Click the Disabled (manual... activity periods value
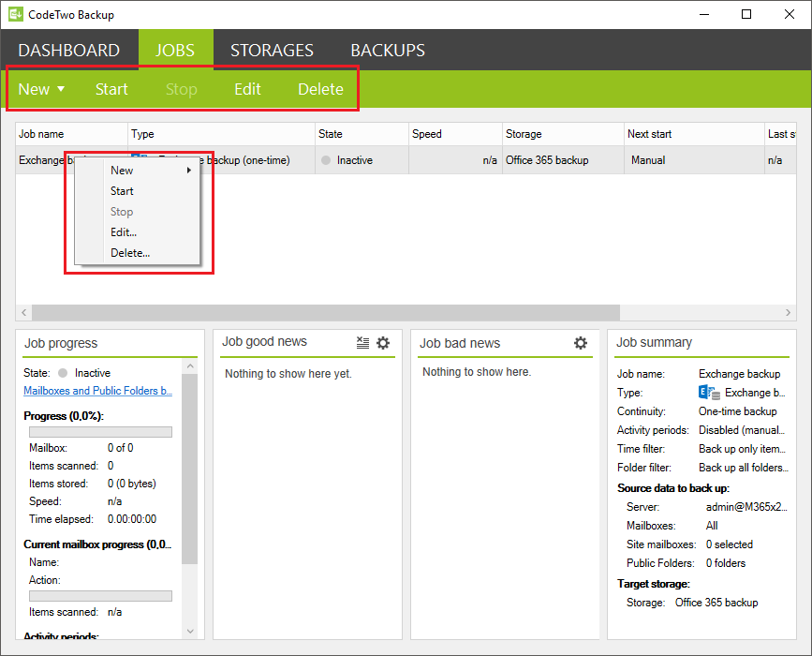812x656 pixels. [x=742, y=430]
